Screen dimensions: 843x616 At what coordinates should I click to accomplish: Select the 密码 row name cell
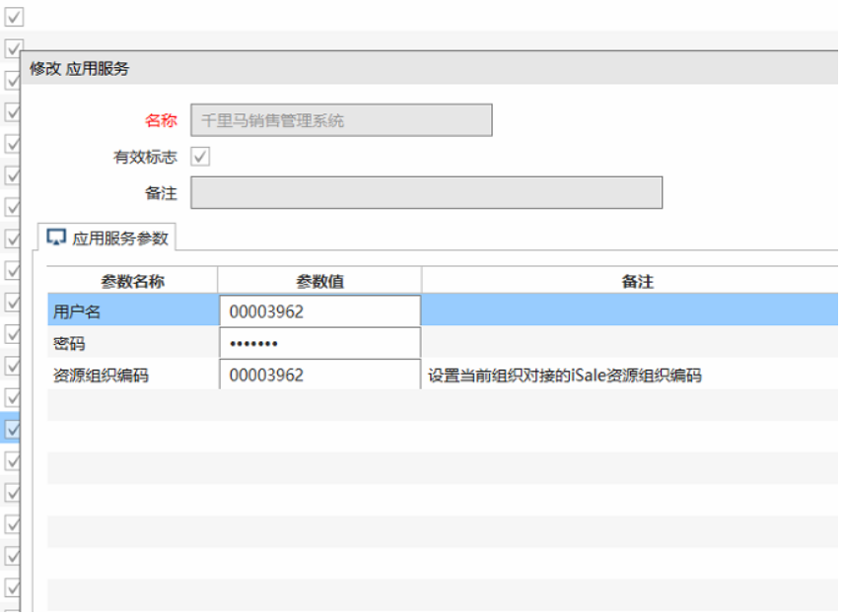pyautogui.click(x=133, y=343)
